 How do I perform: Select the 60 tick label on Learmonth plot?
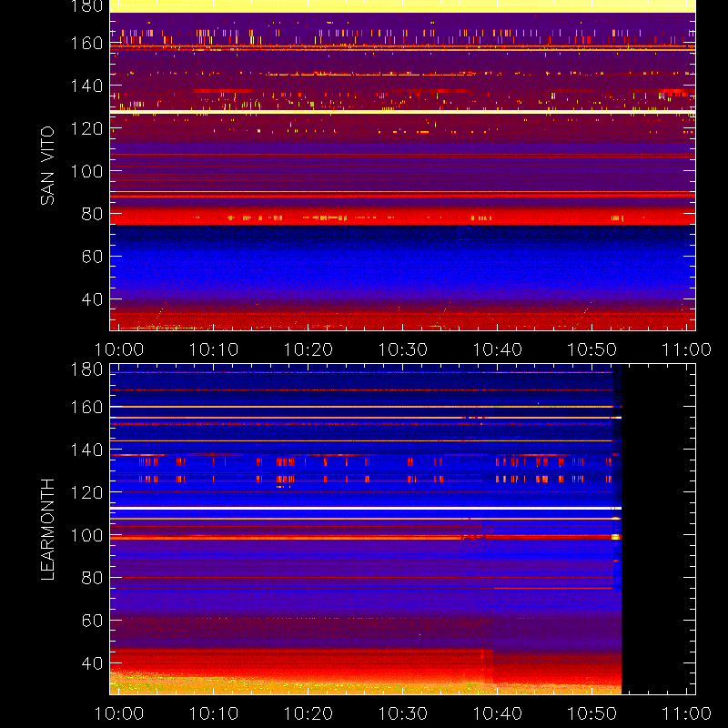point(92,621)
